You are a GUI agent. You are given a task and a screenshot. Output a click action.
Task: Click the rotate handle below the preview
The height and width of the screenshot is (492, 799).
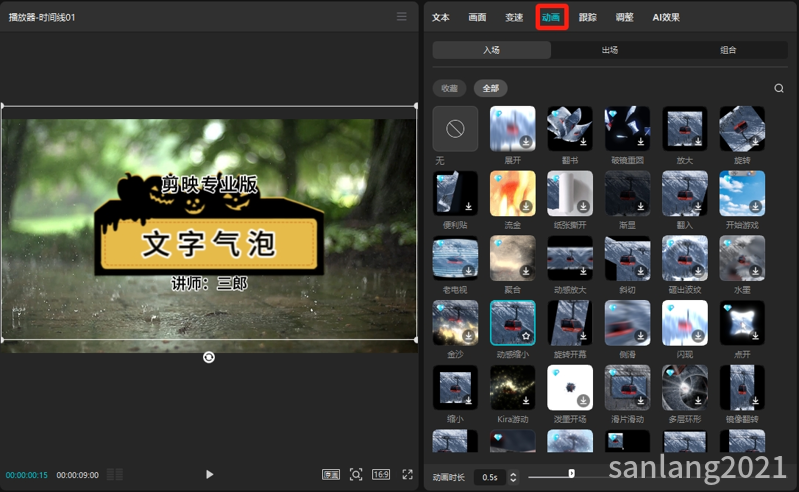pos(209,358)
